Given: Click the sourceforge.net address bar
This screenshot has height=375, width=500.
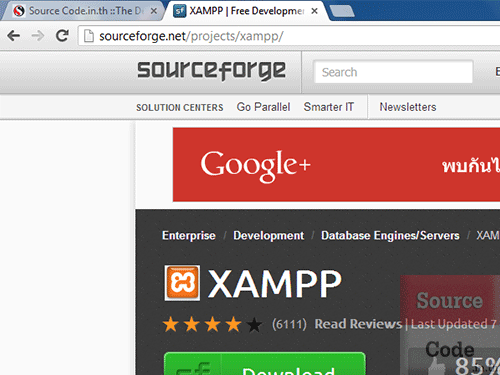Looking at the screenshot, I should point(289,36).
